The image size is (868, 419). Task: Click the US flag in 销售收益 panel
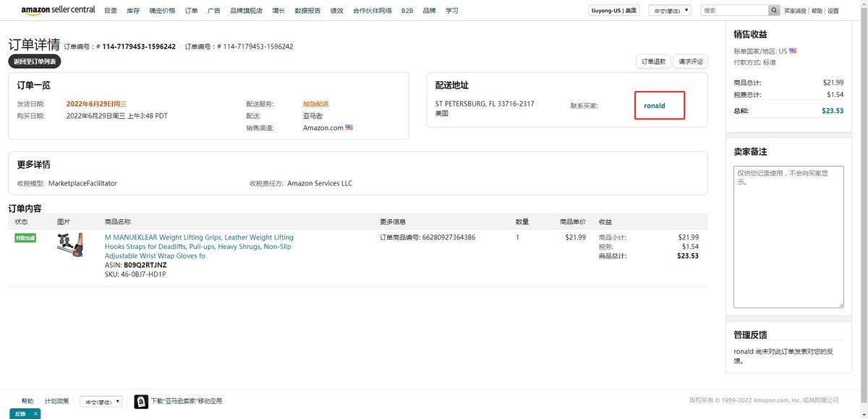click(x=793, y=51)
